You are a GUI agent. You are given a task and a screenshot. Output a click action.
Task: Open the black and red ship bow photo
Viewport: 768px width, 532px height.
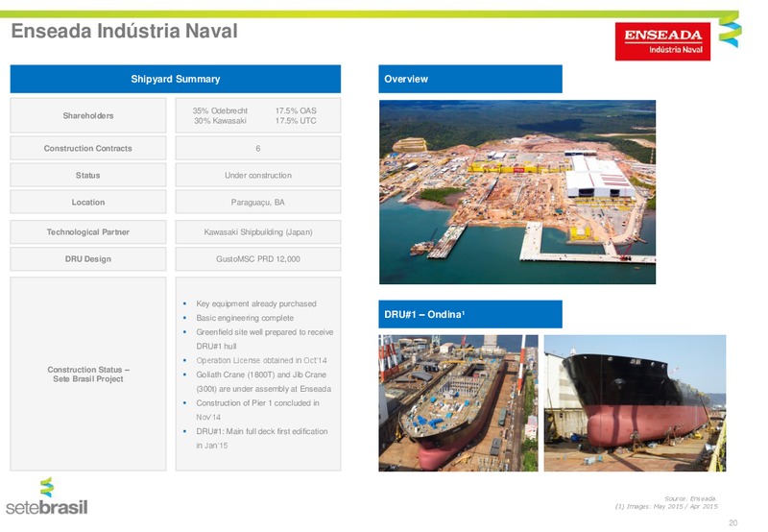tap(635, 403)
